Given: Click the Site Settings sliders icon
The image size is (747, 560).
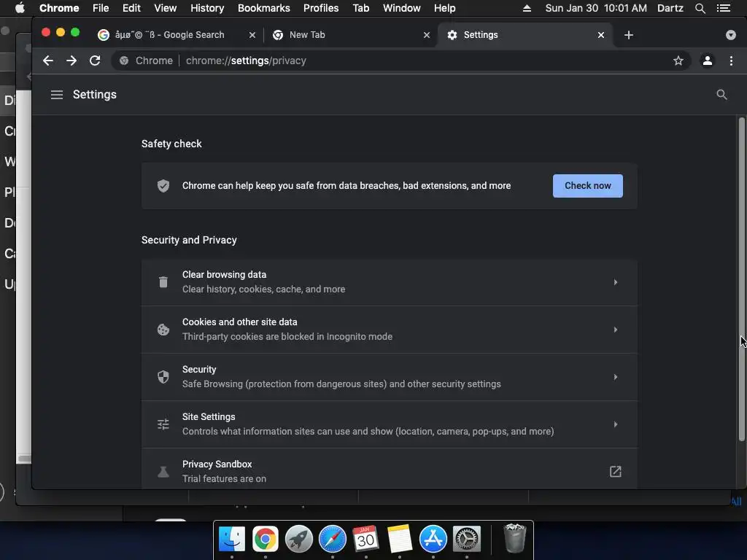Looking at the screenshot, I should tap(163, 424).
